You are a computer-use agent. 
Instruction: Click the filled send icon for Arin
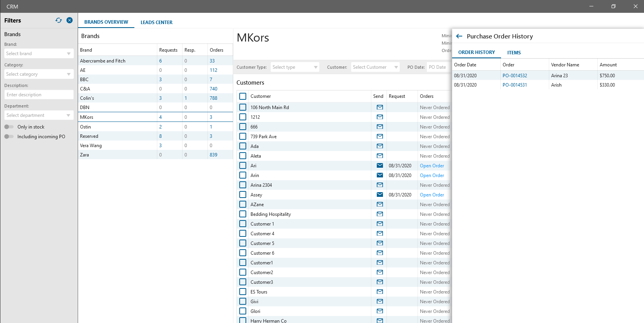(x=380, y=175)
